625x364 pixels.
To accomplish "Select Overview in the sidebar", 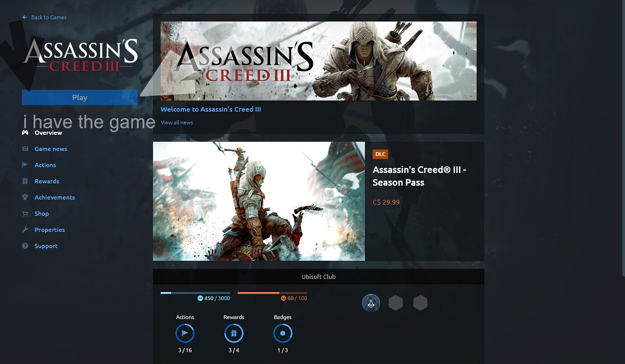I will [x=48, y=133].
